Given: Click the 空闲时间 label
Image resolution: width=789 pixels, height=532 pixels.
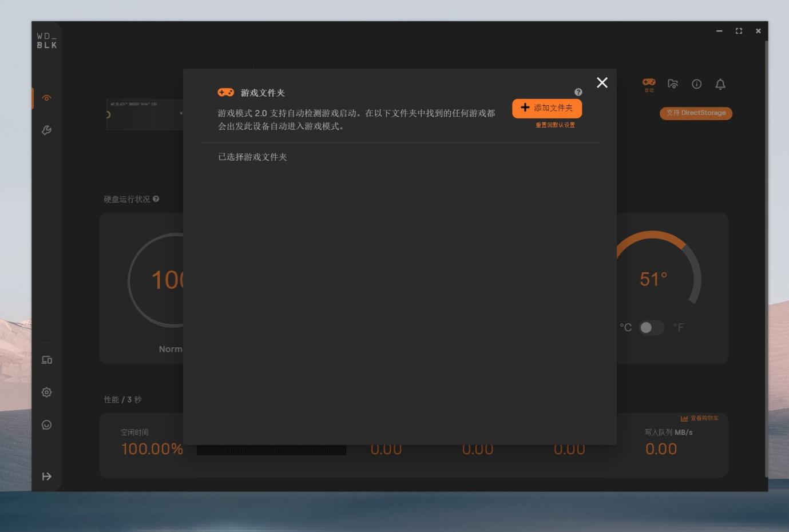Looking at the screenshot, I should 134,432.
